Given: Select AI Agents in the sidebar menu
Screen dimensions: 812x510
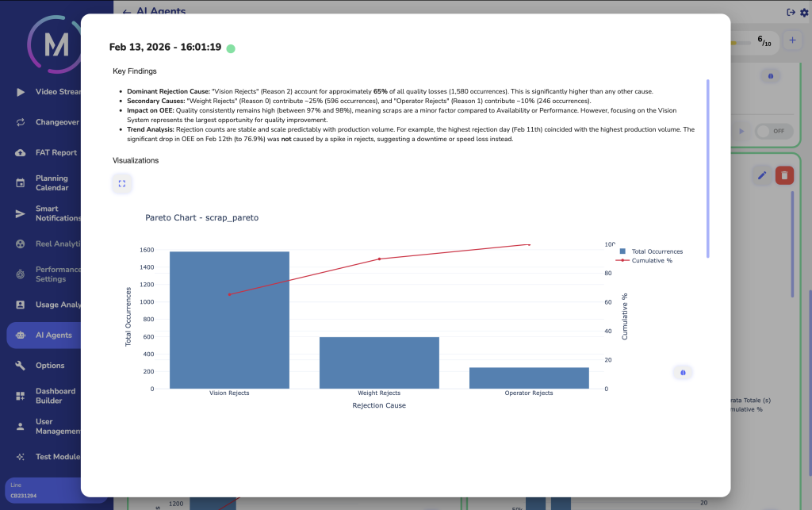Looking at the screenshot, I should pyautogui.click(x=48, y=335).
